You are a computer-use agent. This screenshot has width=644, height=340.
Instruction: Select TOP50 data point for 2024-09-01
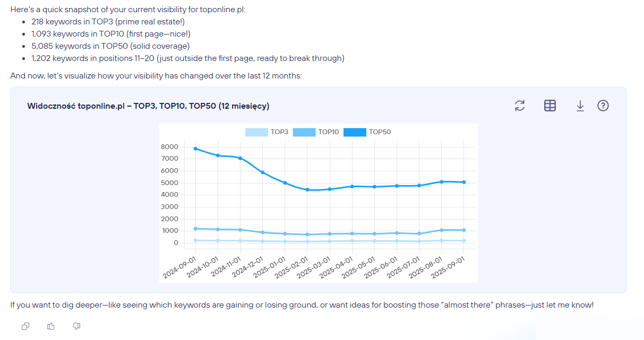coord(196,149)
